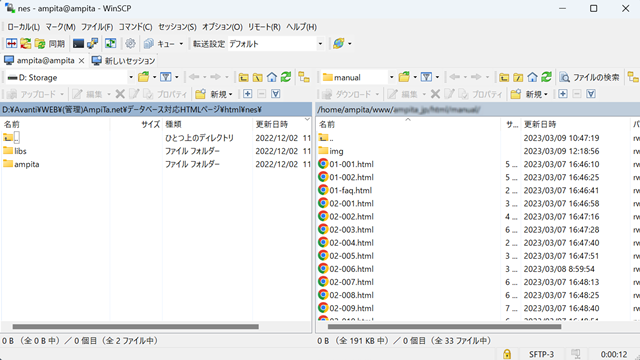640x360 pixels.
Task: Sort local files by 名前 column header
Action: tap(55, 124)
